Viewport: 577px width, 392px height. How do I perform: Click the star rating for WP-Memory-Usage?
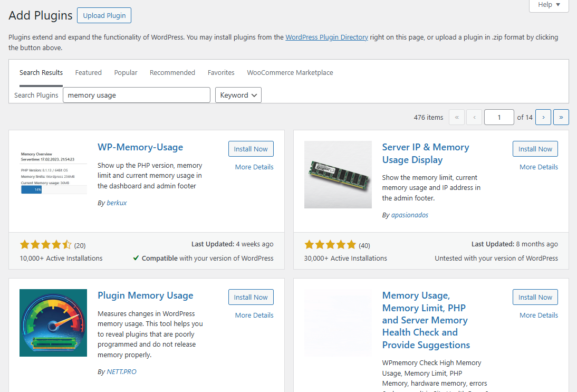[x=46, y=245]
